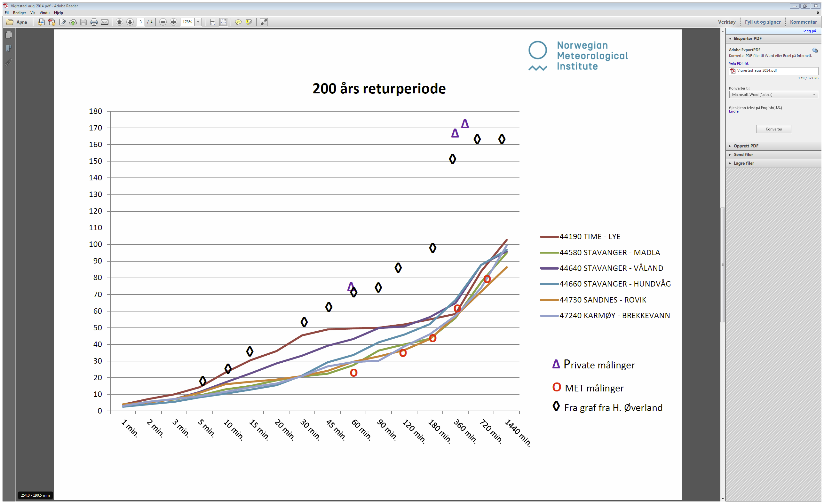The width and height of the screenshot is (824, 504).
Task: Open the Hjelp menu
Action: tap(59, 13)
